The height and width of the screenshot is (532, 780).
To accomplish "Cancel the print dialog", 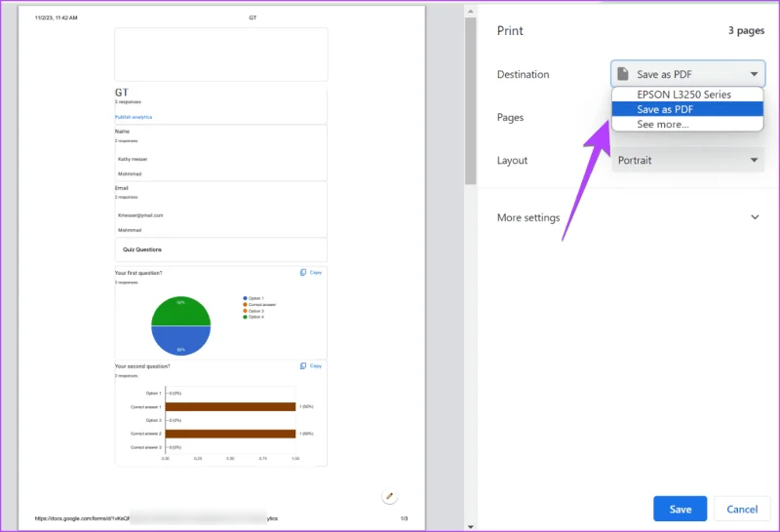I will click(x=742, y=509).
